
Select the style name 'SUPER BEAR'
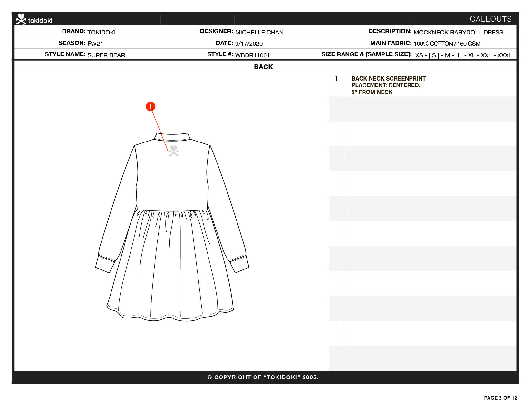tap(106, 55)
